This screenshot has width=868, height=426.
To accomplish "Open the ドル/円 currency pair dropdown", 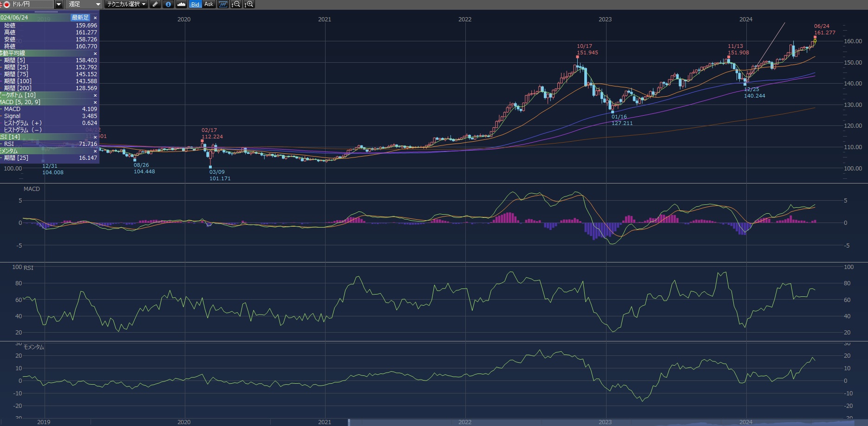I will click(59, 4).
